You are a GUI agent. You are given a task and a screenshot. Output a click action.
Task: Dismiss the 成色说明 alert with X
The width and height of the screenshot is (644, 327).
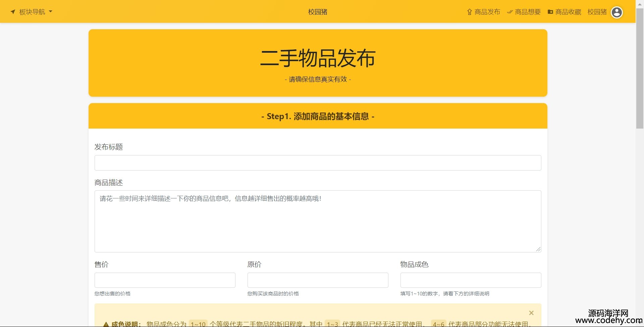531,313
